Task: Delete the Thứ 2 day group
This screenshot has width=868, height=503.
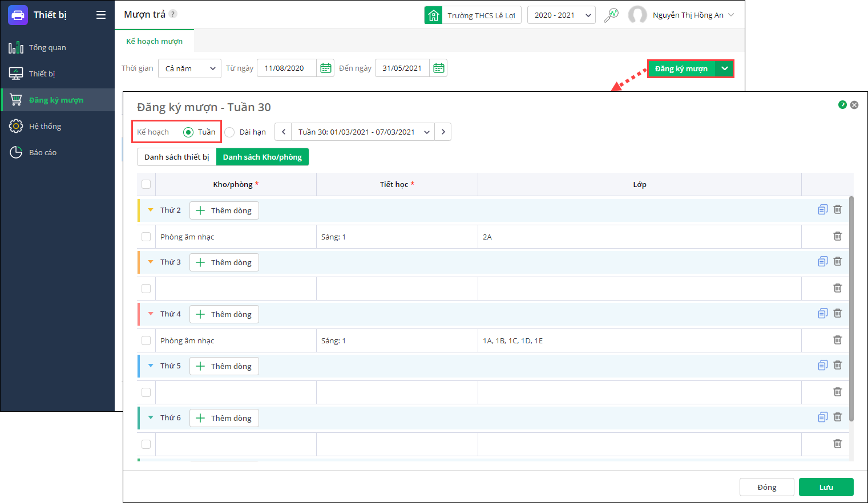Action: (838, 209)
